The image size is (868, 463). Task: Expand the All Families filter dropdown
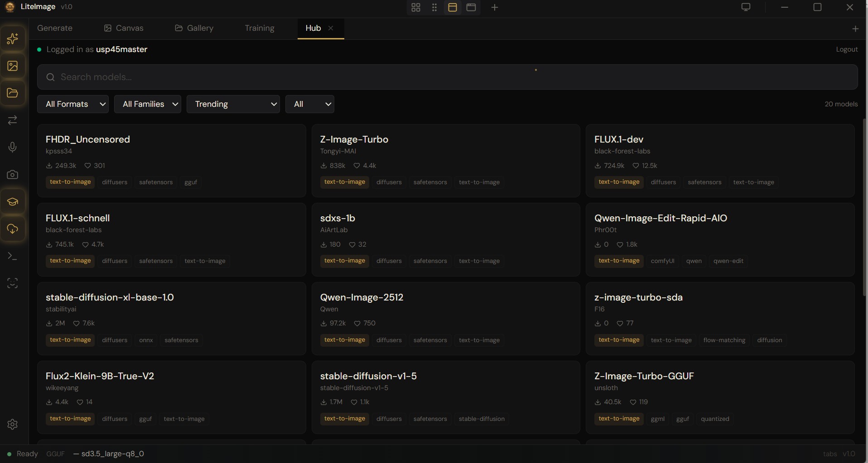pyautogui.click(x=148, y=104)
